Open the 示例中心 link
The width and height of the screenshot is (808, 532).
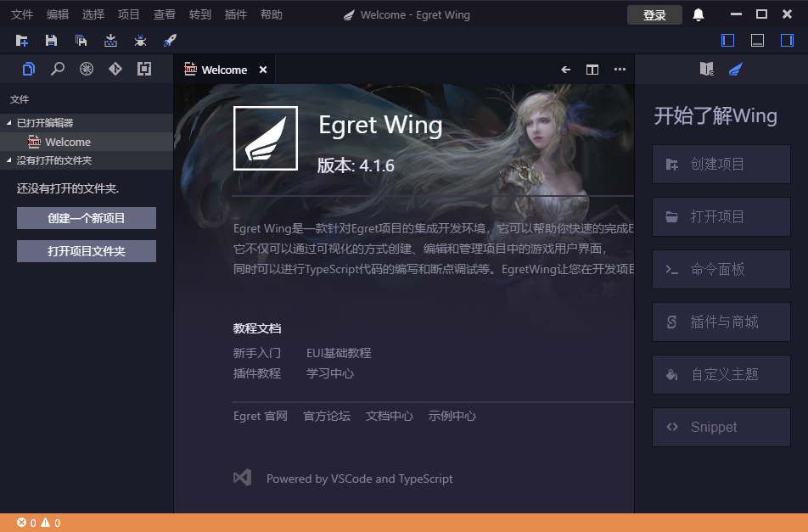[452, 416]
